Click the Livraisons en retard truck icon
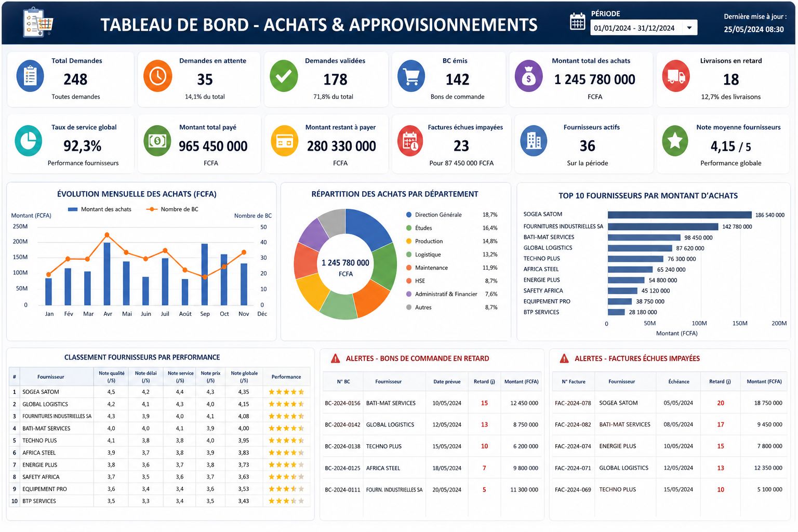Viewport: 798px width, 532px height. (676, 76)
